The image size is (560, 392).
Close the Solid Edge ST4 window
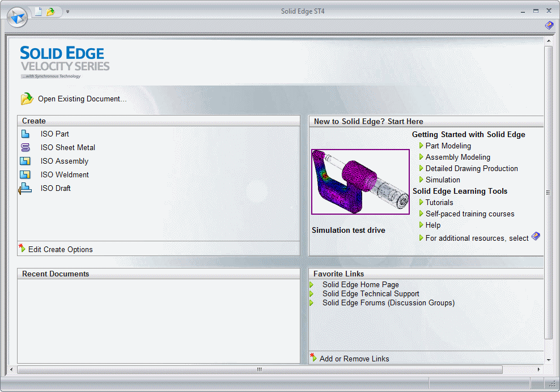point(549,11)
